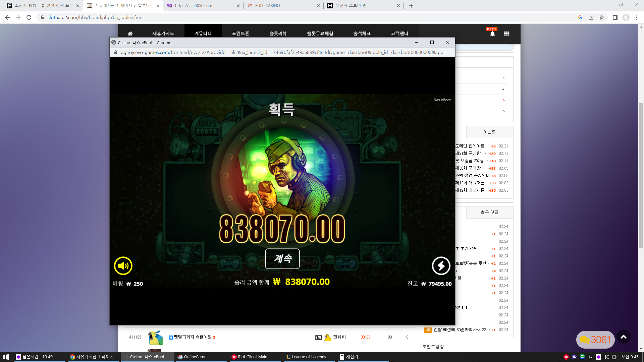Click the Google icon in the address bar
644x362 pixels.
pos(580,17)
